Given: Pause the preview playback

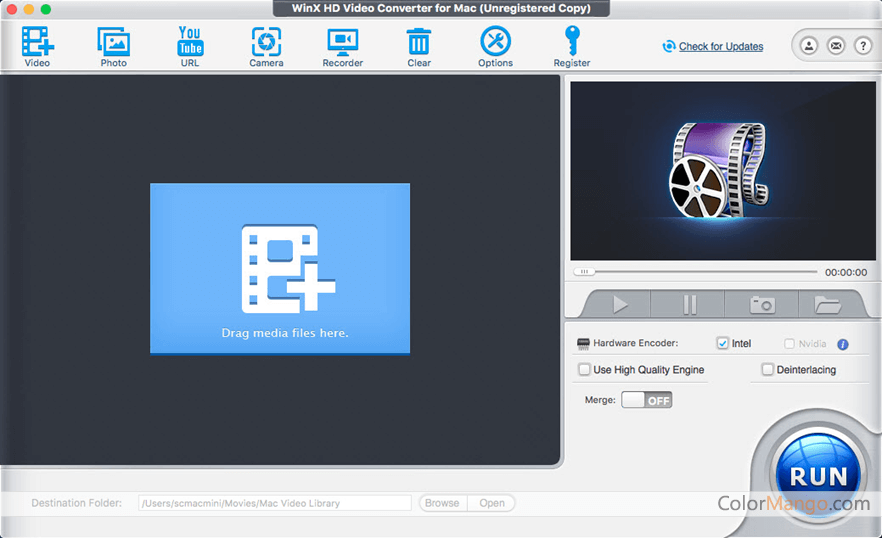Looking at the screenshot, I should click(x=689, y=304).
